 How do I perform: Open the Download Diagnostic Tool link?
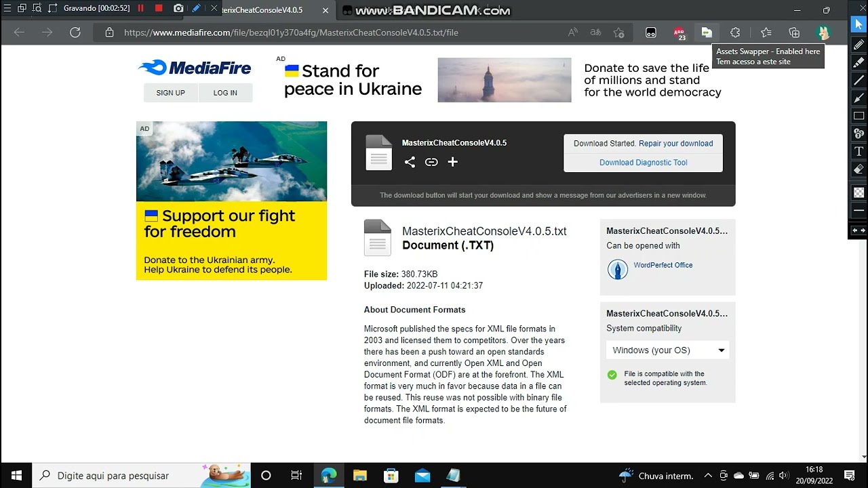click(x=643, y=163)
